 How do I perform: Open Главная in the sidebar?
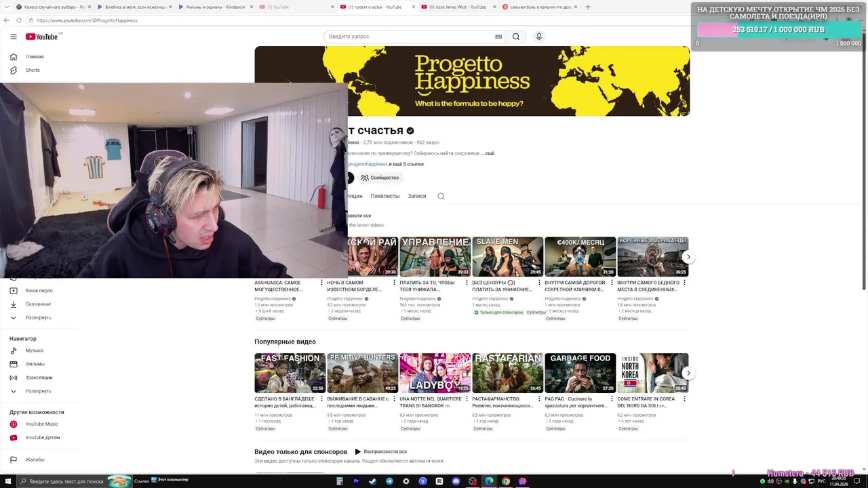(35, 57)
